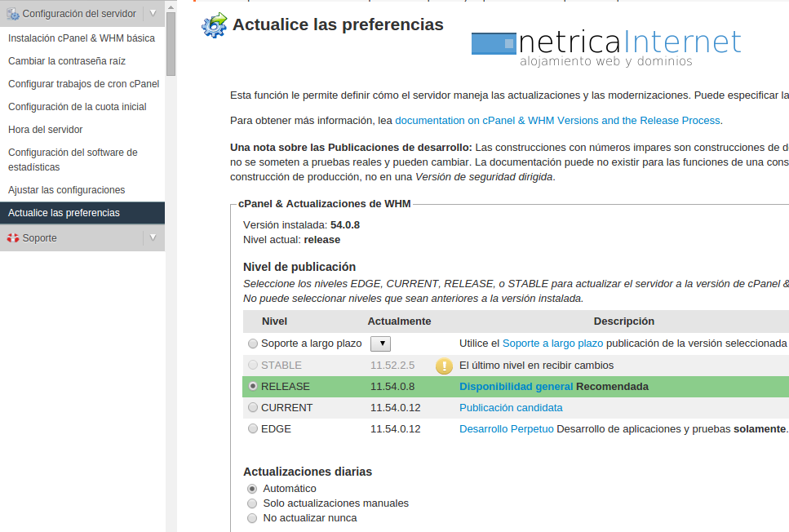Click the Nivel actual release value
Image resolution: width=789 pixels, height=532 pixels.
coord(322,240)
